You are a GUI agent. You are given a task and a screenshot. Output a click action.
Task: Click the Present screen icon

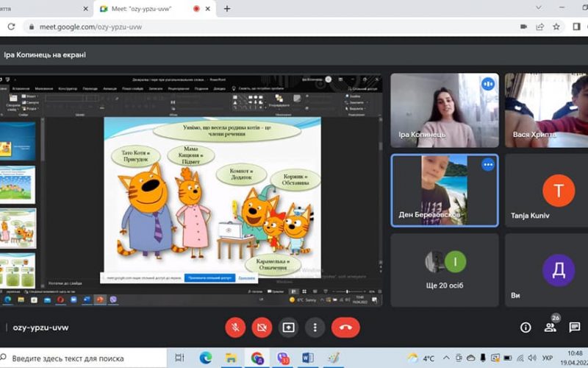click(x=289, y=328)
